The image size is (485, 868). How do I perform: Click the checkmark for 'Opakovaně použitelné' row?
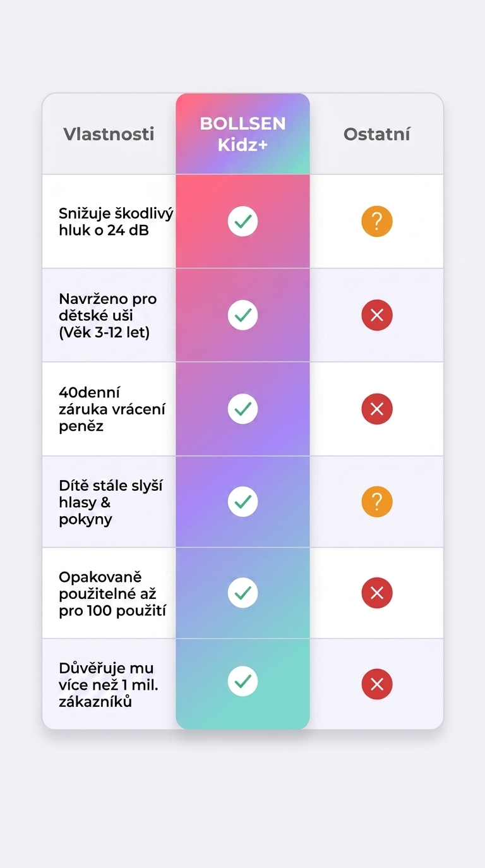(x=242, y=593)
